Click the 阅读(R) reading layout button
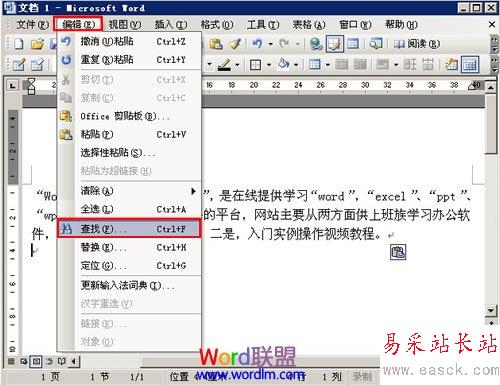This screenshot has height=385, width=500. 417,44
